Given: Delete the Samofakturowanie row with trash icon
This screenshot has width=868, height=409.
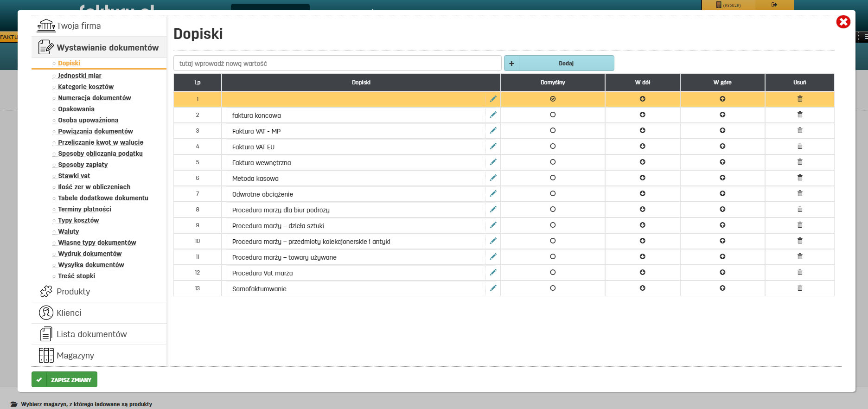Looking at the screenshot, I should 799,288.
